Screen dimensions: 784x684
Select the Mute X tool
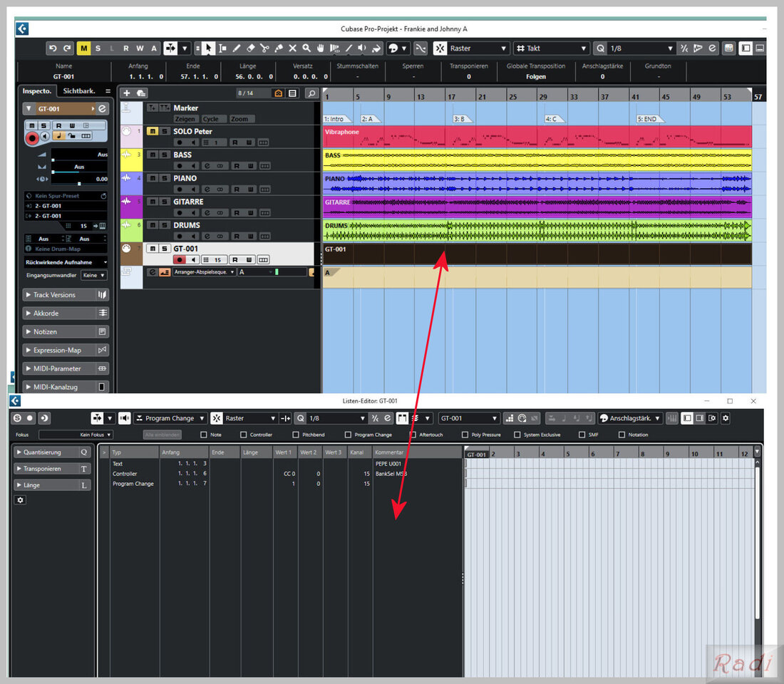coord(292,48)
